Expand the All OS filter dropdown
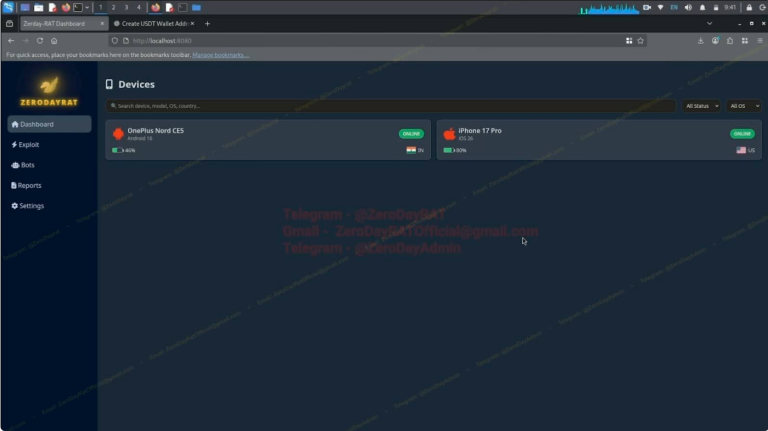 click(744, 106)
